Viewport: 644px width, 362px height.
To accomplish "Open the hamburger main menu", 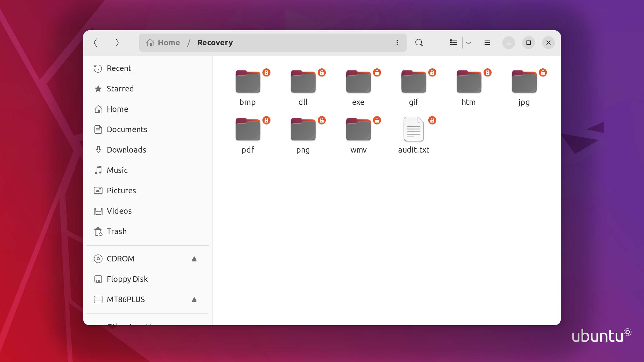I will coord(487,43).
